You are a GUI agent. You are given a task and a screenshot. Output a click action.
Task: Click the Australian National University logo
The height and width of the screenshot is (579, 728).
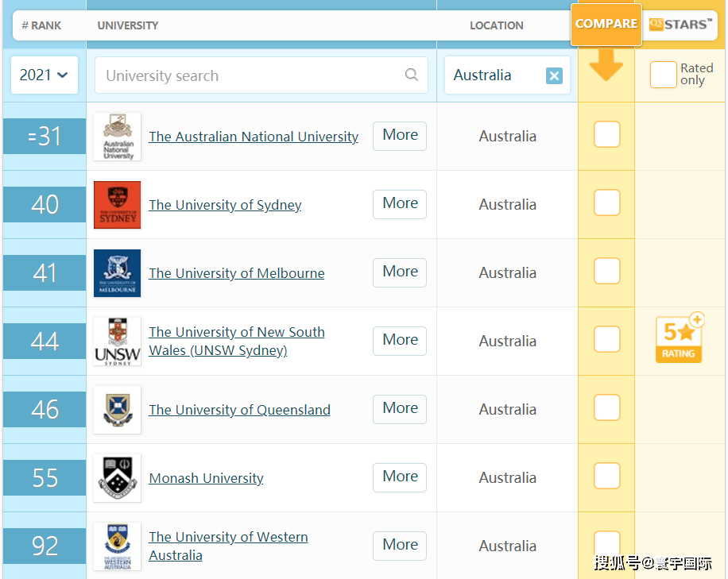pyautogui.click(x=117, y=137)
